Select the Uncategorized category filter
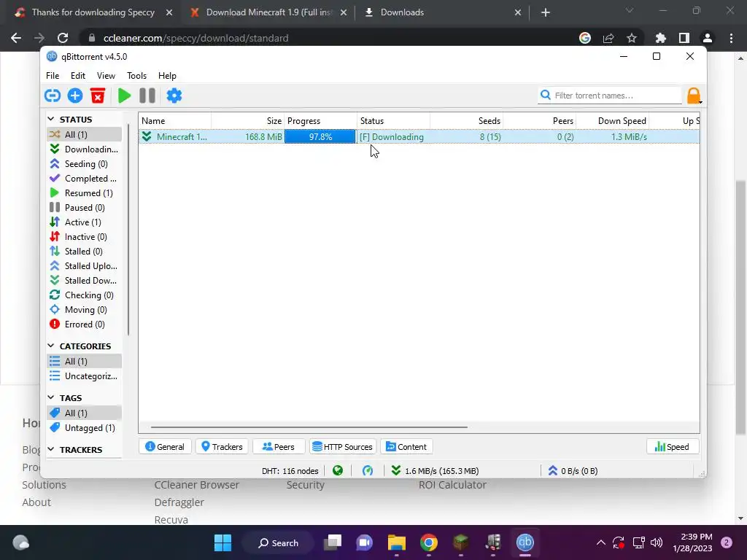 tap(85, 376)
